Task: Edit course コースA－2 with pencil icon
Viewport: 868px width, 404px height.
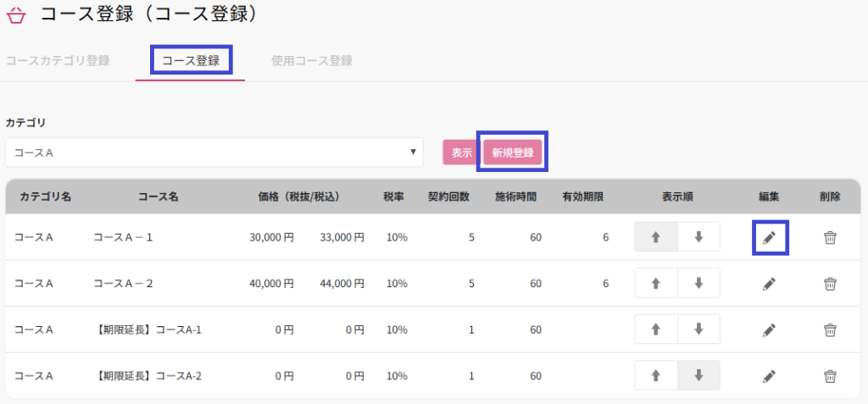Action: (x=769, y=284)
